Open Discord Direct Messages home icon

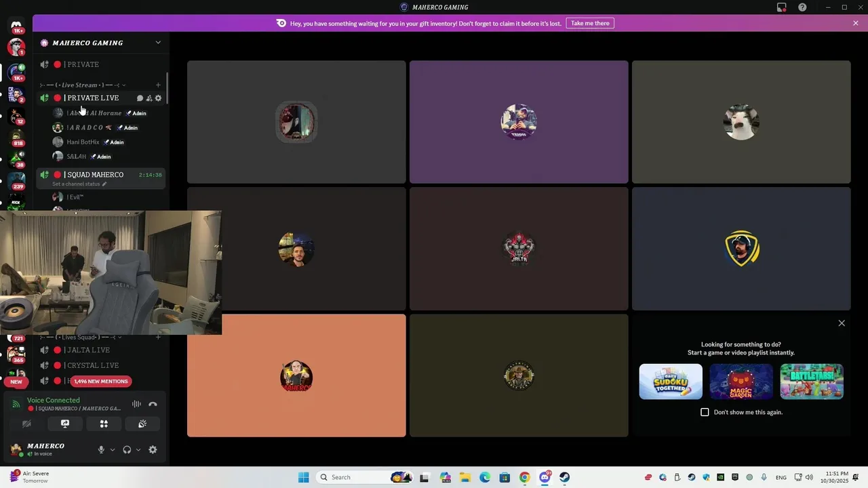pyautogui.click(x=16, y=26)
